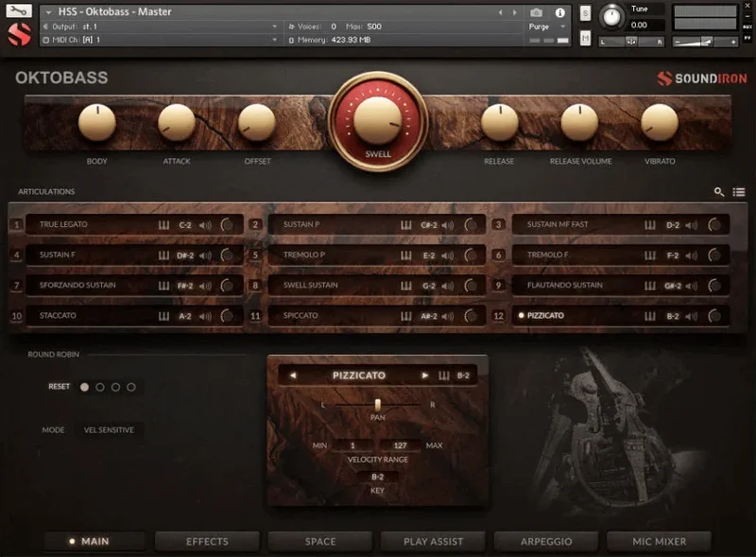Click the keyboard icon on Tremolo F row
Viewport: 756px width, 557px height.
point(650,255)
